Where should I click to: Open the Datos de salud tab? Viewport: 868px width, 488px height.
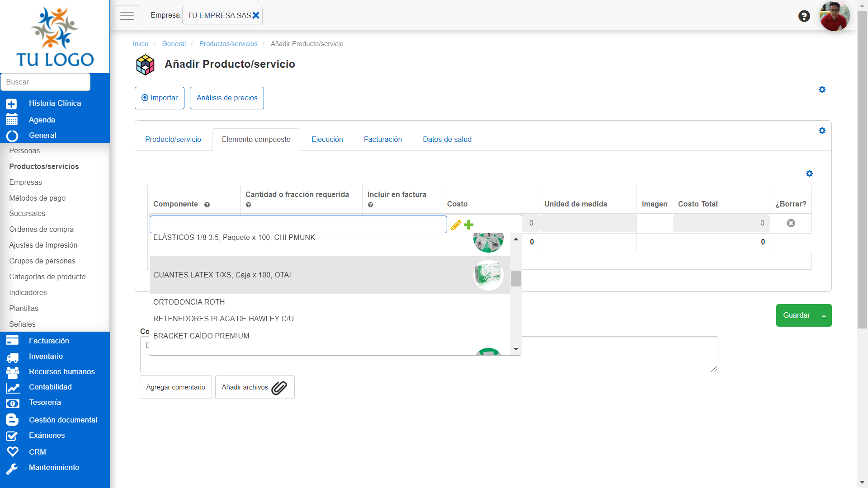point(447,139)
